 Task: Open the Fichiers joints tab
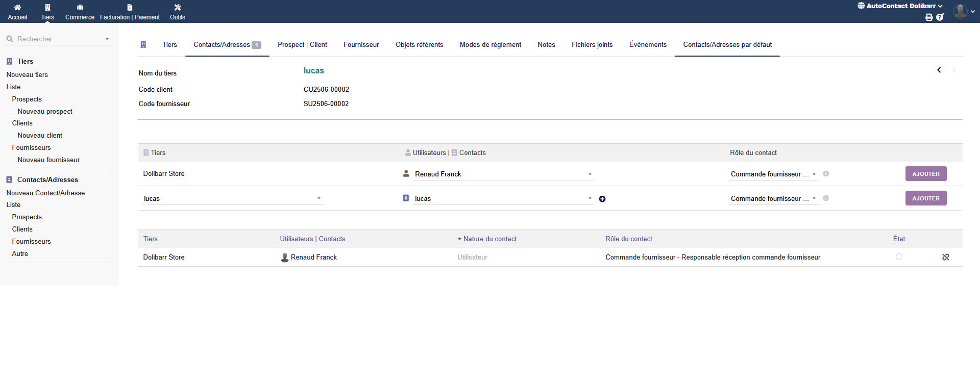point(592,45)
